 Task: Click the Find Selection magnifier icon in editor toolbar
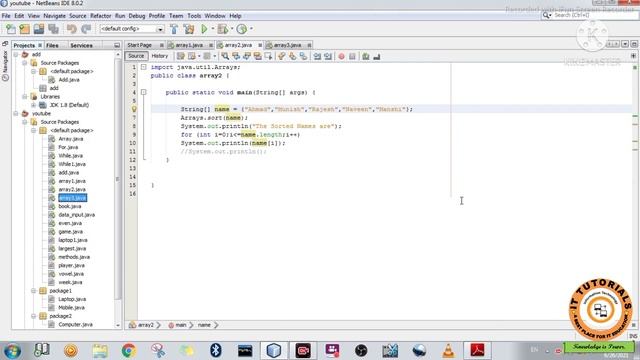pyautogui.click(x=225, y=56)
